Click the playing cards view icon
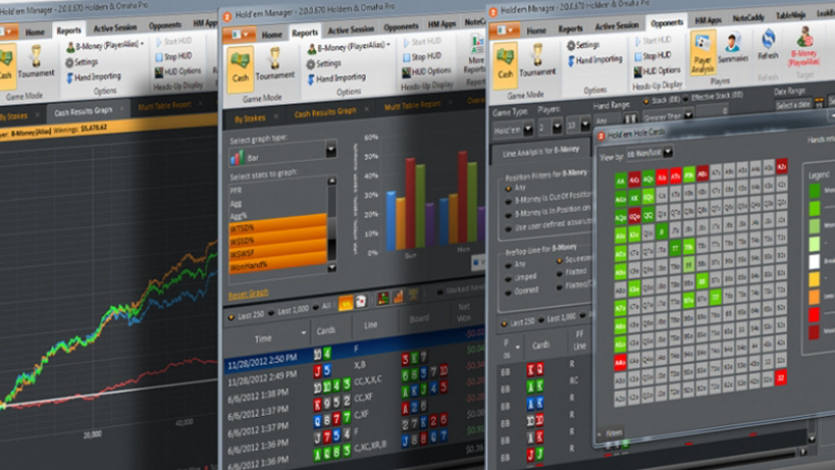 click(361, 302)
